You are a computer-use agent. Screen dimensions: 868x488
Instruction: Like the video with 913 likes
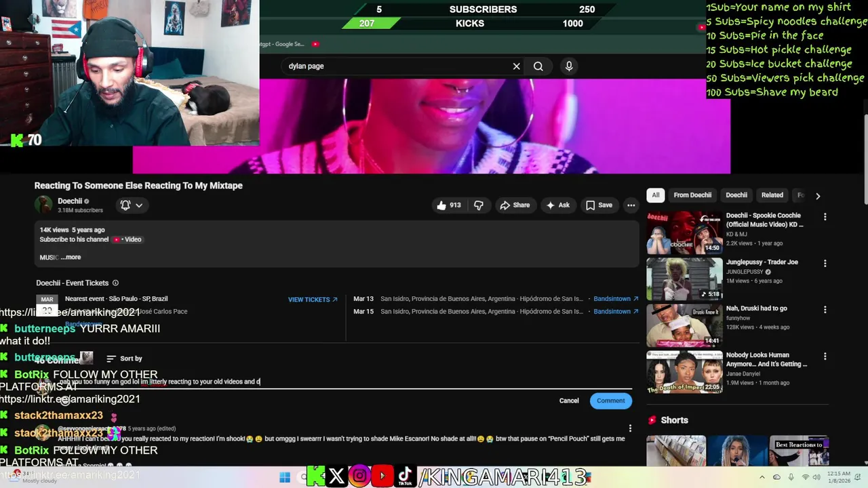[x=449, y=205]
